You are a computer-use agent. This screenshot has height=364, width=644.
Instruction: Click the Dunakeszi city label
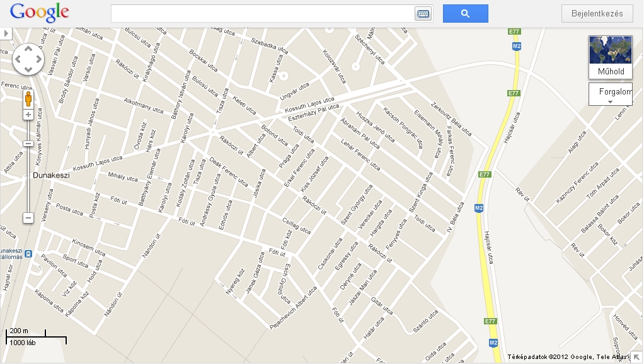[x=51, y=175]
